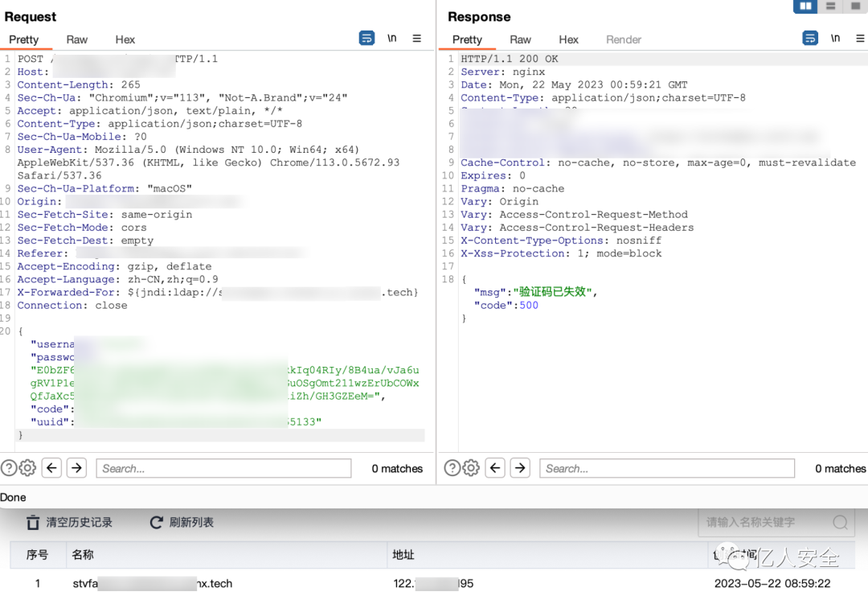Viewport: 868px width, 596px height.
Task: Select the rightmost tabbed layout view icon
Action: click(x=855, y=6)
